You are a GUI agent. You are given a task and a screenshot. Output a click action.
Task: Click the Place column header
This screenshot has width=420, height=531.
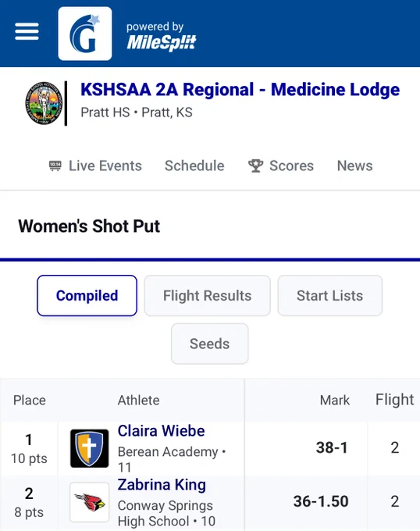[30, 401]
